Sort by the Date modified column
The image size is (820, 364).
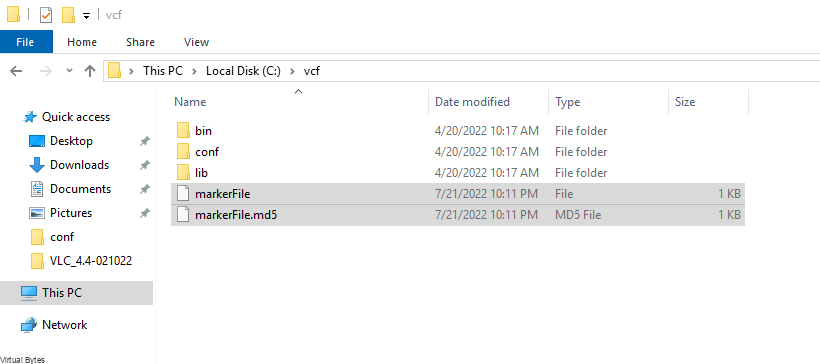coord(472,101)
